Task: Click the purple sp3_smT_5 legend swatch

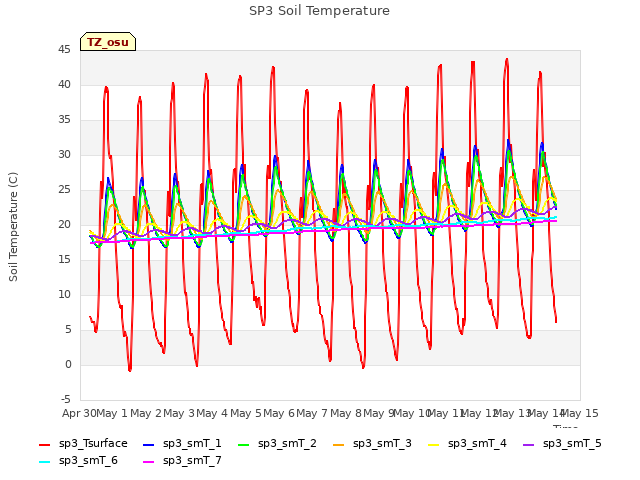Action: pos(529,444)
